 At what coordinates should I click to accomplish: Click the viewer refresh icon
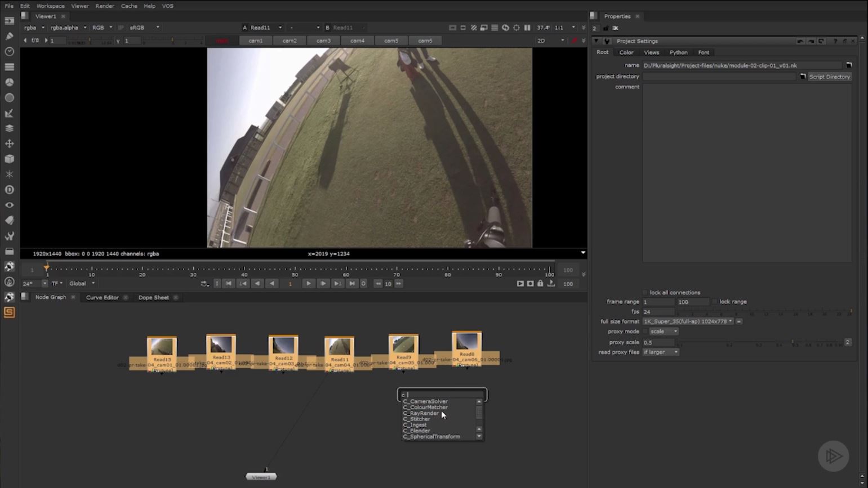coord(505,28)
